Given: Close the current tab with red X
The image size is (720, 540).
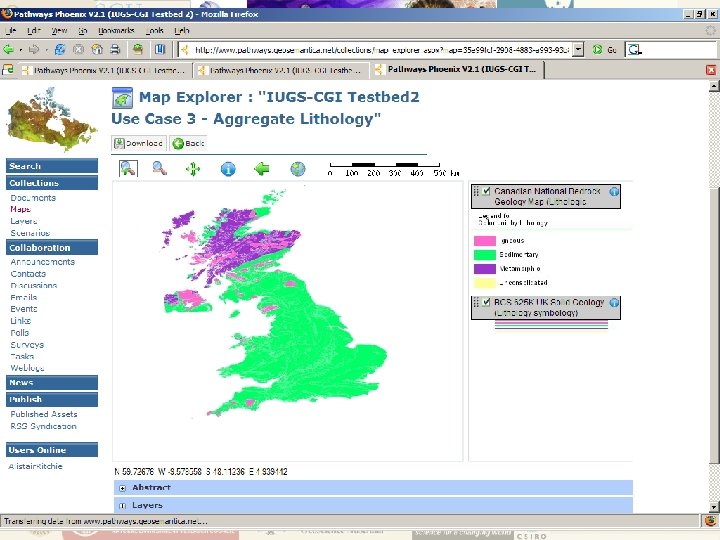Looking at the screenshot, I should [x=711, y=70].
